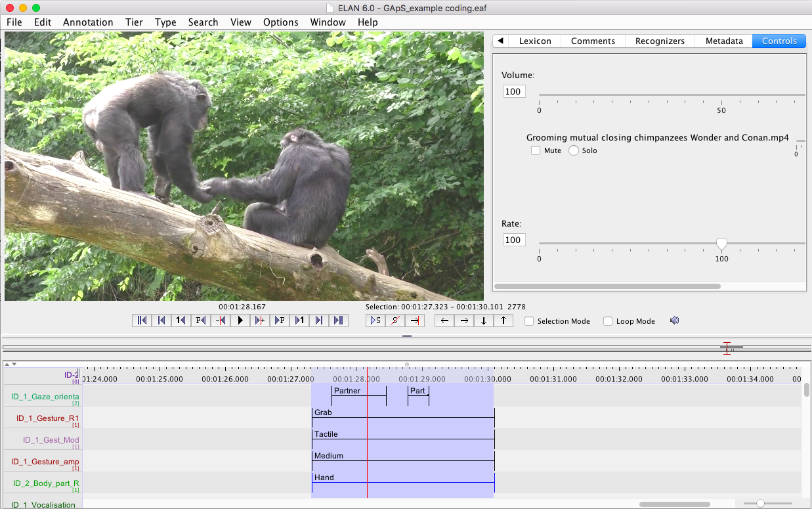
Task: Enable Loop Mode checkbox
Action: click(x=608, y=321)
